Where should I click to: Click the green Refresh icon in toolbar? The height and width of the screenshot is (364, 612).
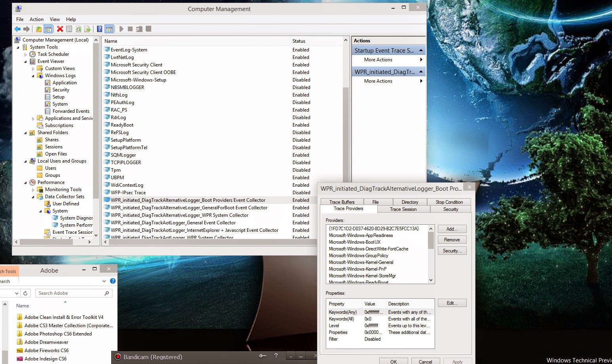[x=78, y=29]
